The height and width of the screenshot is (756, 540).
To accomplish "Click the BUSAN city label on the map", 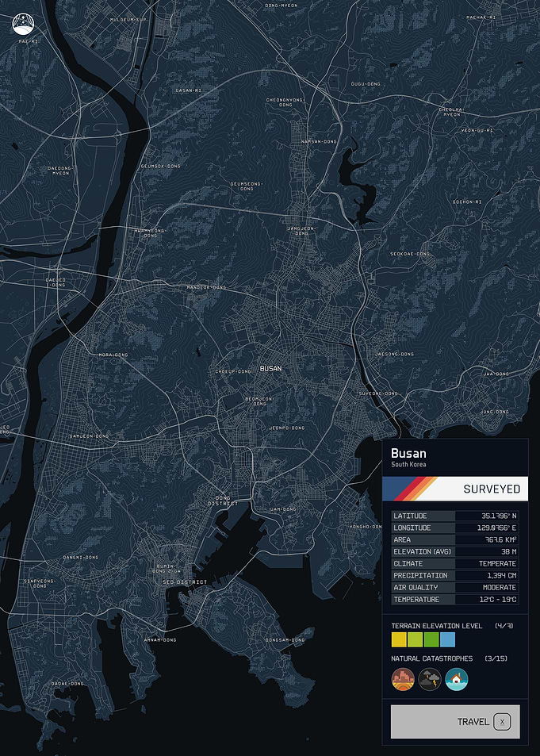I will point(270,368).
